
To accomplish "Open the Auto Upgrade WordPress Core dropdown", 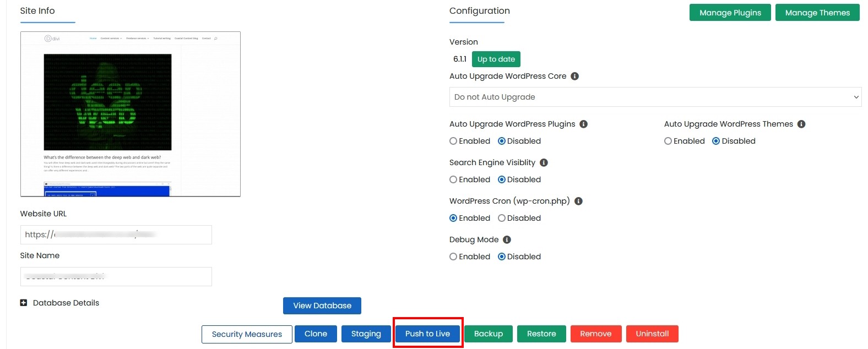I will coord(655,97).
